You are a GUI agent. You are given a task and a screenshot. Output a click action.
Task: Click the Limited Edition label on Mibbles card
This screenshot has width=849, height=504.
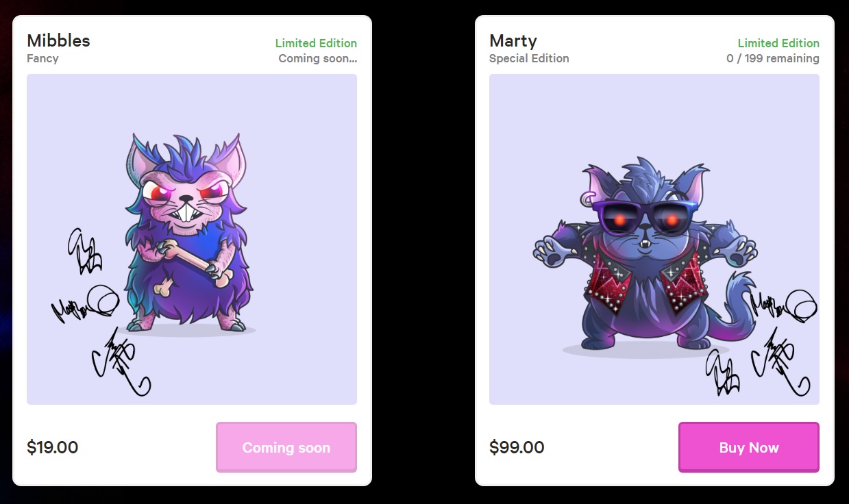coord(316,43)
